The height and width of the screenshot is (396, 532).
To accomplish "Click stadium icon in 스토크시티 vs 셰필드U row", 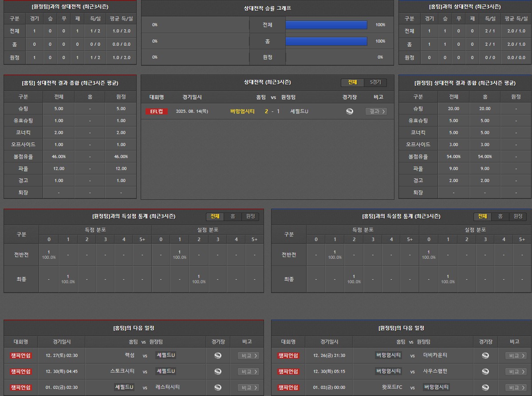I will click(x=217, y=372).
